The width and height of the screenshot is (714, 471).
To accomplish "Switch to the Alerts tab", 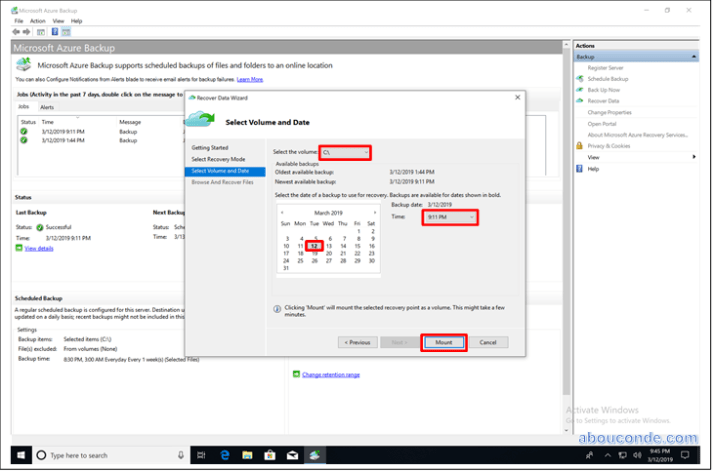I will click(x=47, y=106).
